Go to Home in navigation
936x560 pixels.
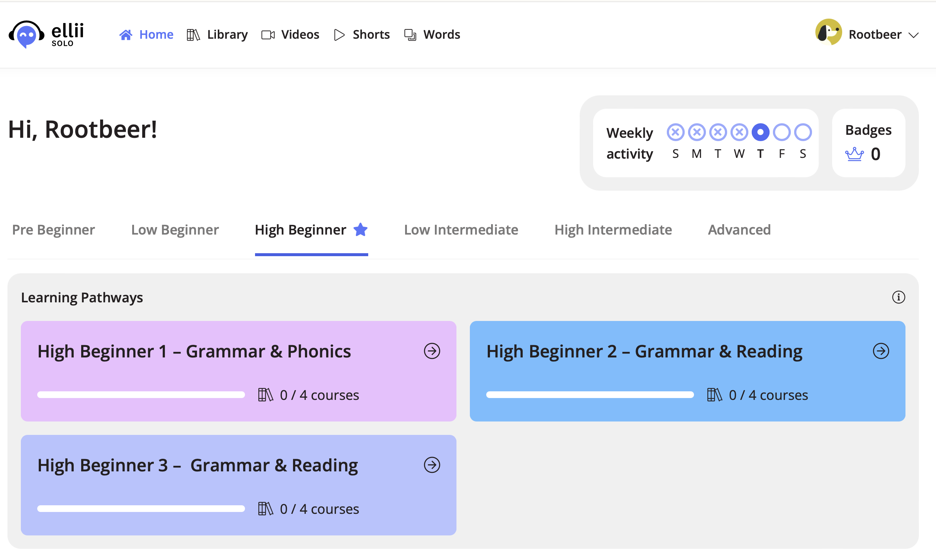pyautogui.click(x=146, y=35)
